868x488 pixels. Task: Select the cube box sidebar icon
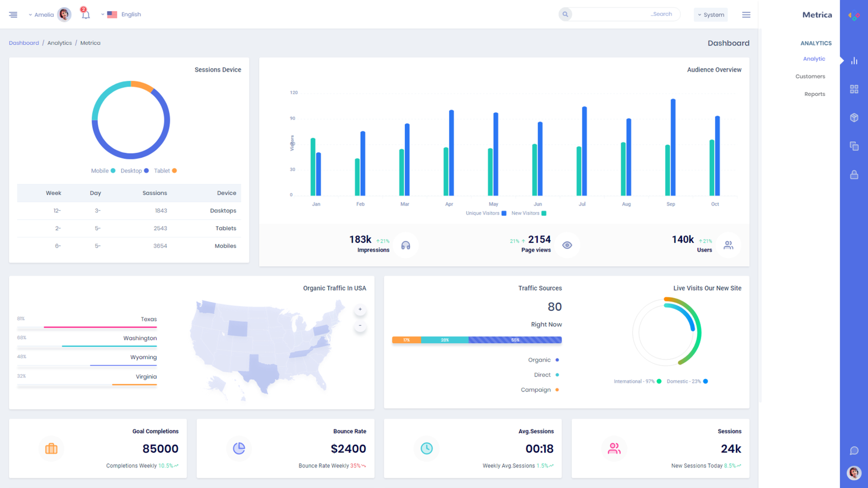(854, 118)
